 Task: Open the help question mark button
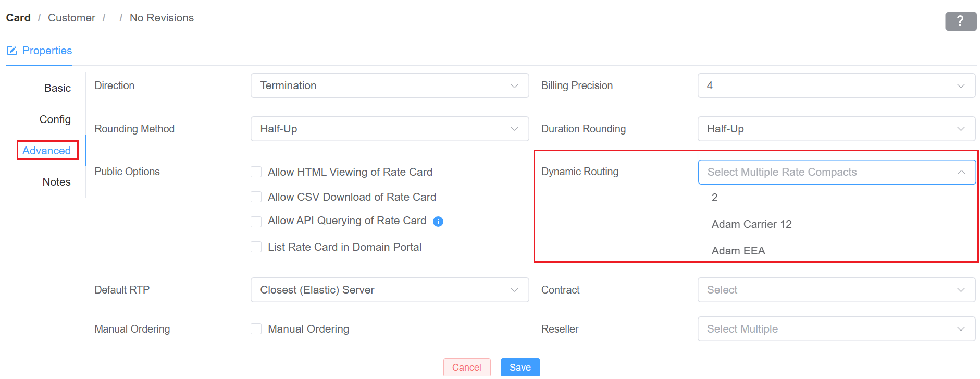[x=961, y=21]
